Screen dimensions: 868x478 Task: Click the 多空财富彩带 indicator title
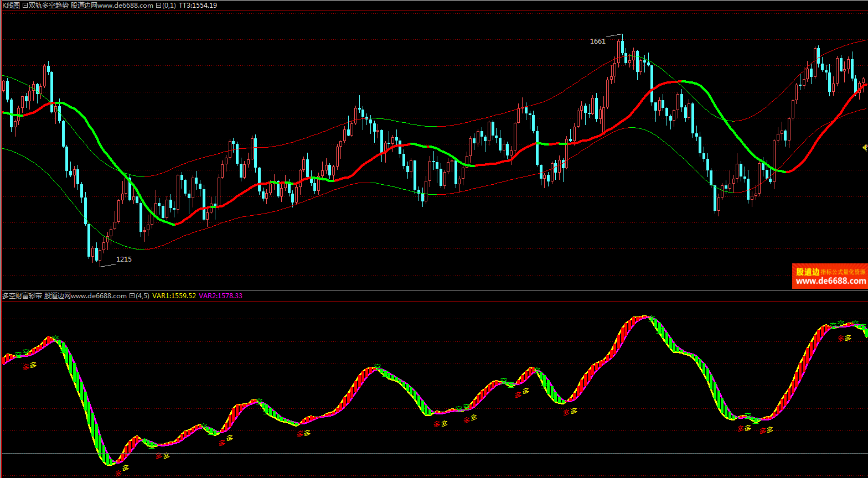22,296
